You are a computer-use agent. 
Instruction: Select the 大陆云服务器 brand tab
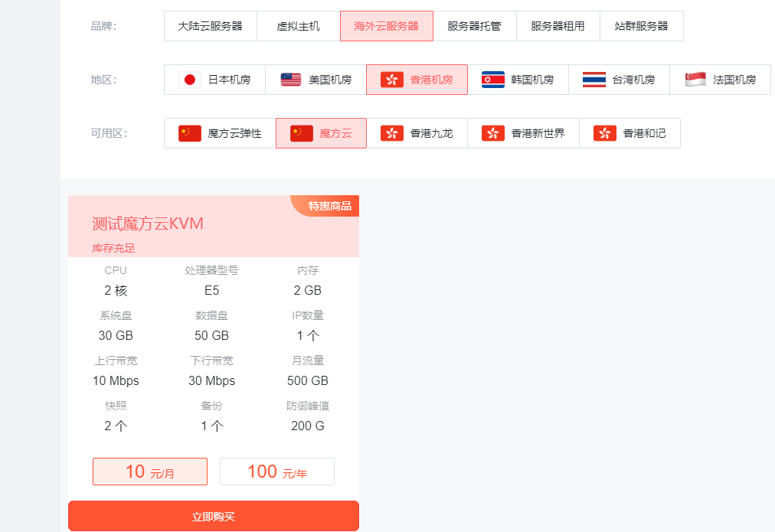click(x=211, y=26)
